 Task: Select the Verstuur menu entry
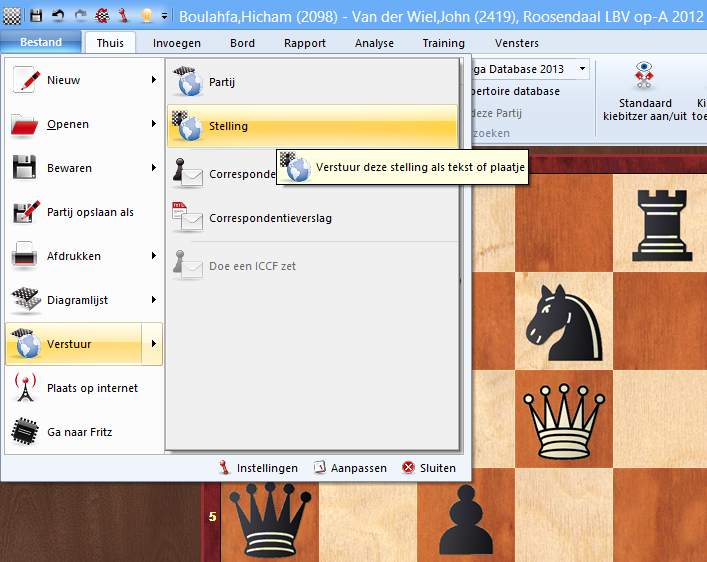tap(74, 344)
